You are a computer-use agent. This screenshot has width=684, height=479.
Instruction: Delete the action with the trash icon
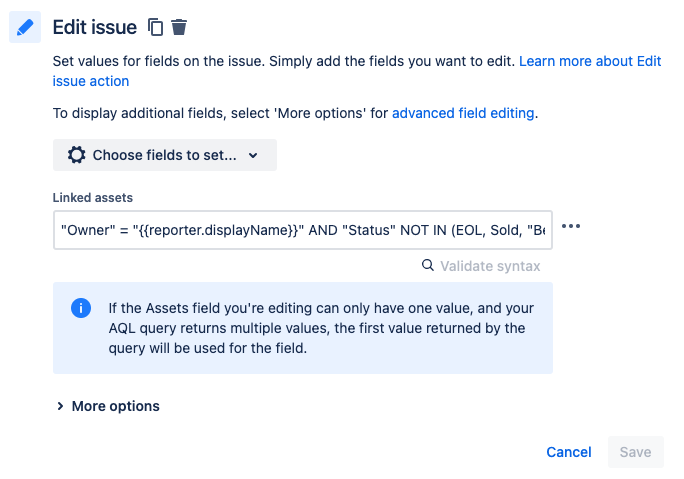(179, 27)
